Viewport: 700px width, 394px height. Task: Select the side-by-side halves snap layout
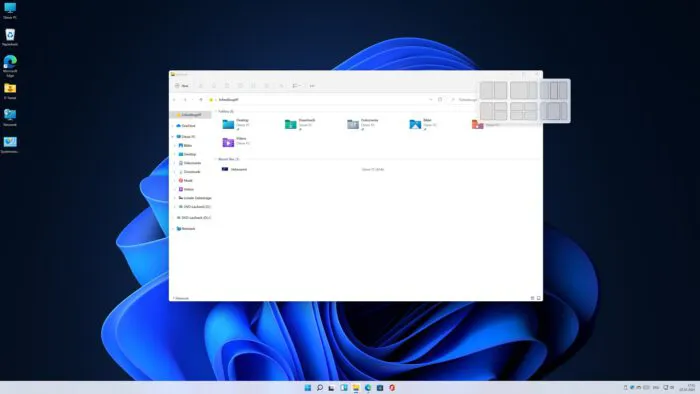pos(493,91)
